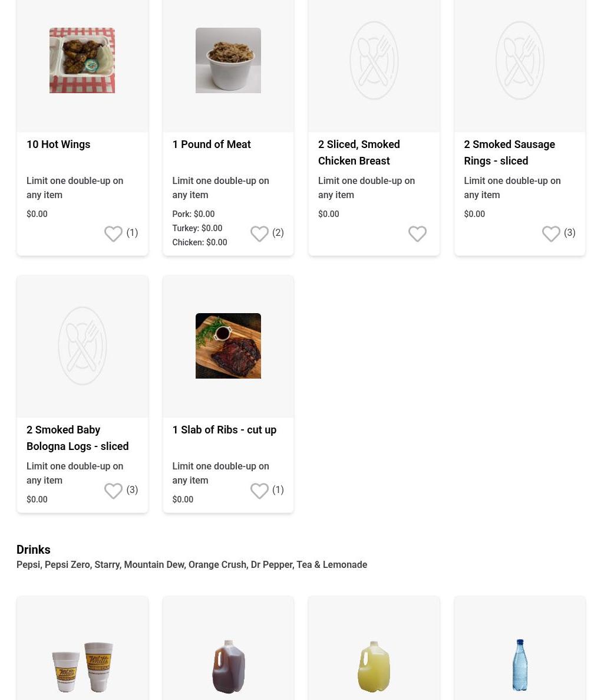Viewport: 614px width, 700px height.
Task: Like the 2 Sliced, Smoked Chicken Breast
Action: (418, 234)
